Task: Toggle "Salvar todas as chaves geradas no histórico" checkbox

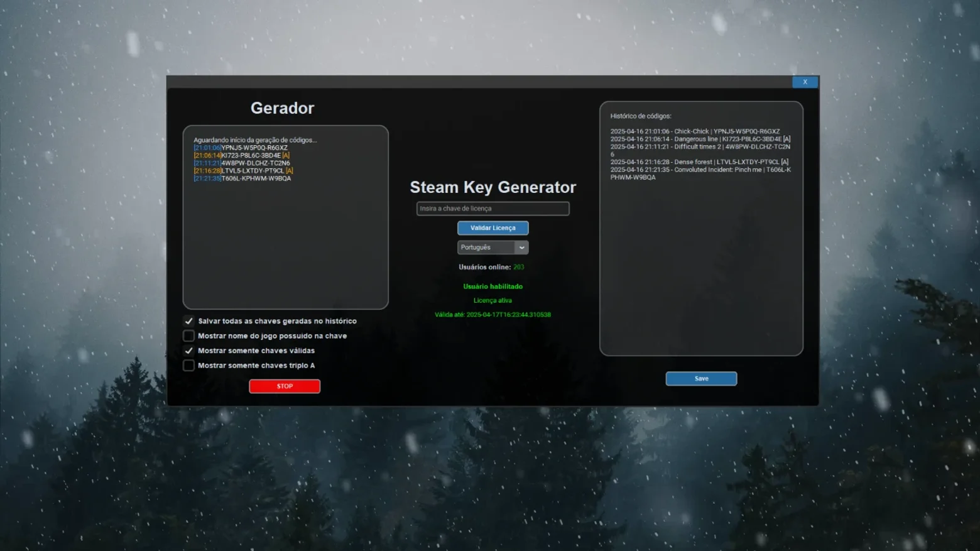Action: (x=188, y=321)
